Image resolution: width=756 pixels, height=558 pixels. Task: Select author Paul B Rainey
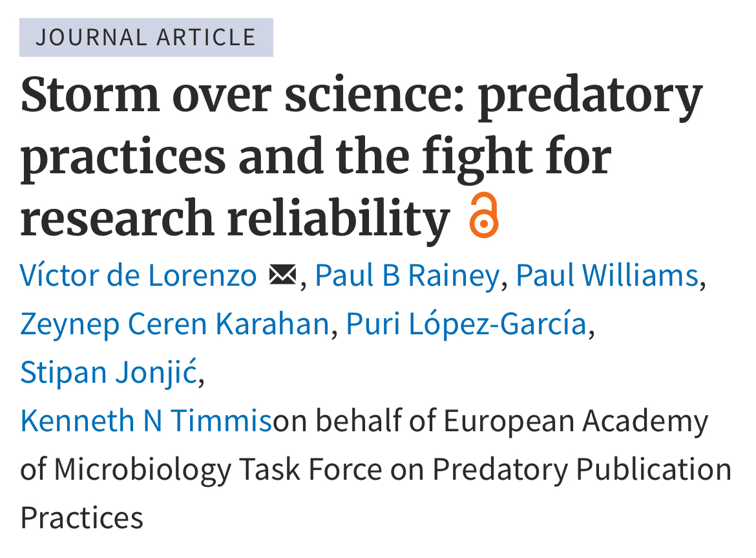pos(407,276)
